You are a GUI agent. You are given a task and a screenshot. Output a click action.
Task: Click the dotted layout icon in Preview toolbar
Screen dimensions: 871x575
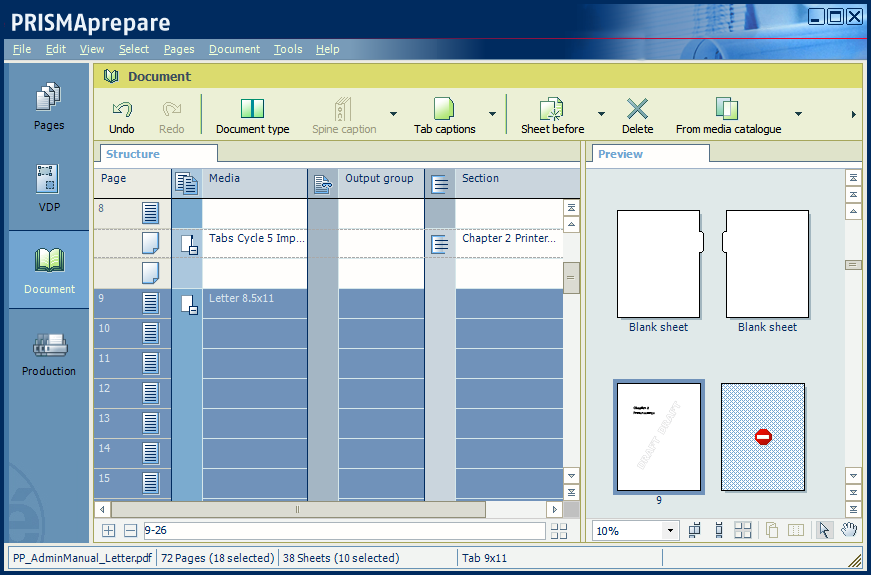(796, 531)
